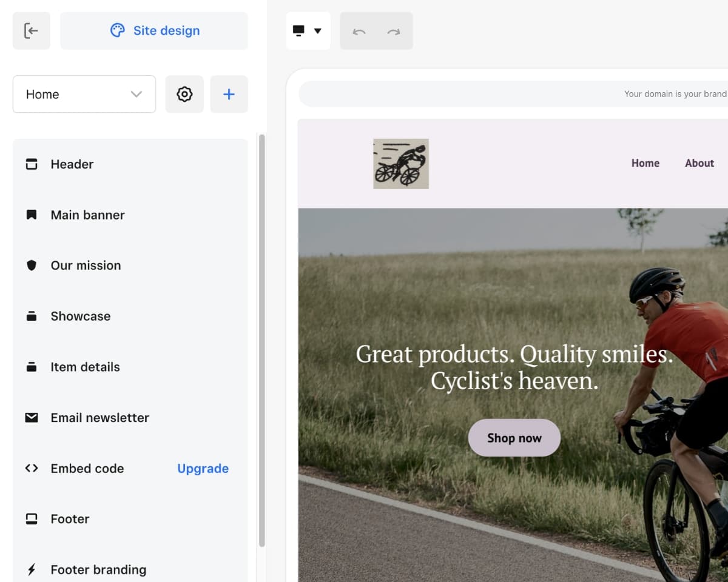The height and width of the screenshot is (582, 728).
Task: Click the domain address bar in preview
Action: pos(513,94)
